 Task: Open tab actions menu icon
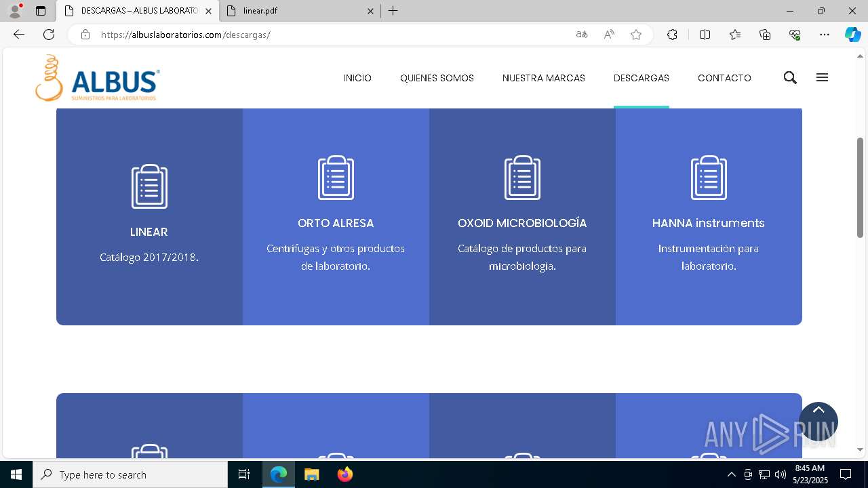(41, 11)
